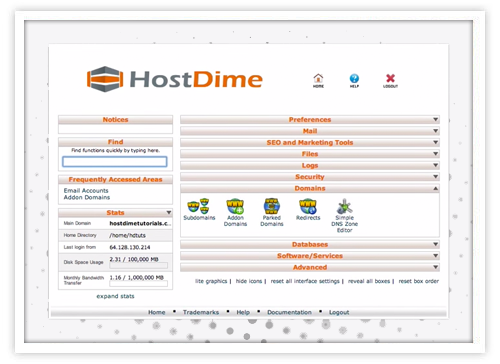Click the Notices panel header
500x364 pixels.
click(x=115, y=119)
